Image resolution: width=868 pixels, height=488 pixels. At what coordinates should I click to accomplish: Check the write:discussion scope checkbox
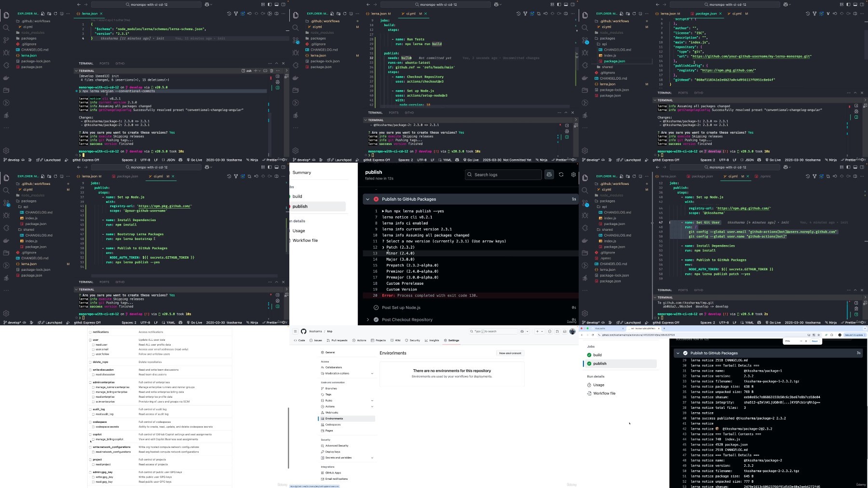[x=90, y=370]
